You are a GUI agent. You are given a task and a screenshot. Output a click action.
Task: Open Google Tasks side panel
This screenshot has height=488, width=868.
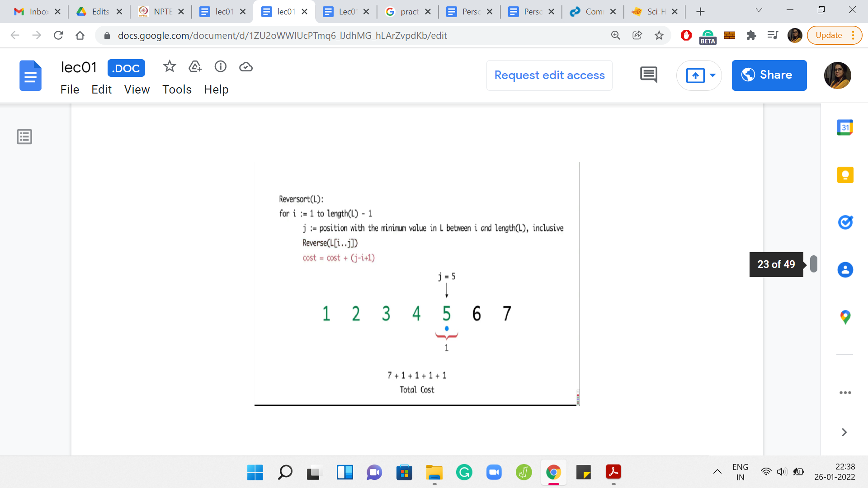[x=845, y=222]
